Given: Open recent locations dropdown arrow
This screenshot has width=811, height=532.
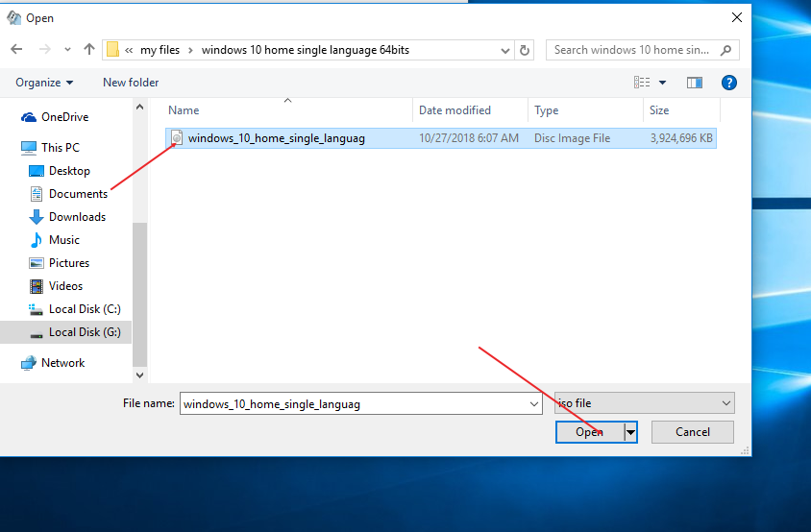Looking at the screenshot, I should coord(67,50).
